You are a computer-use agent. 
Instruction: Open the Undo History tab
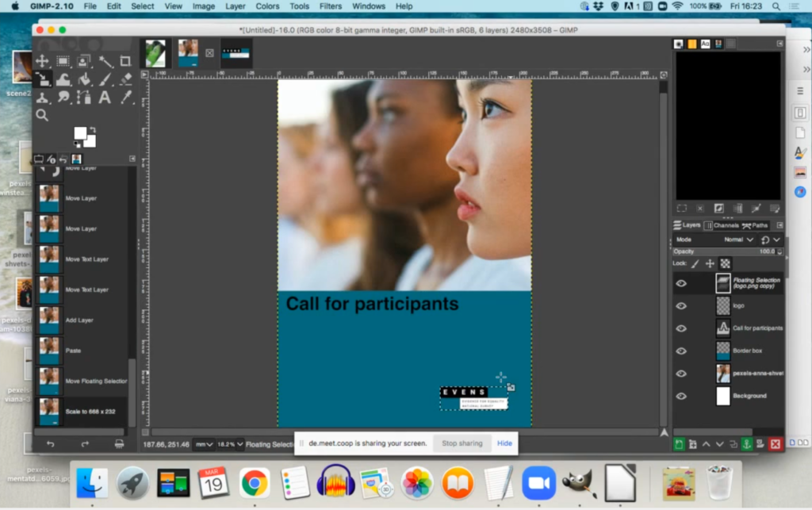point(63,159)
